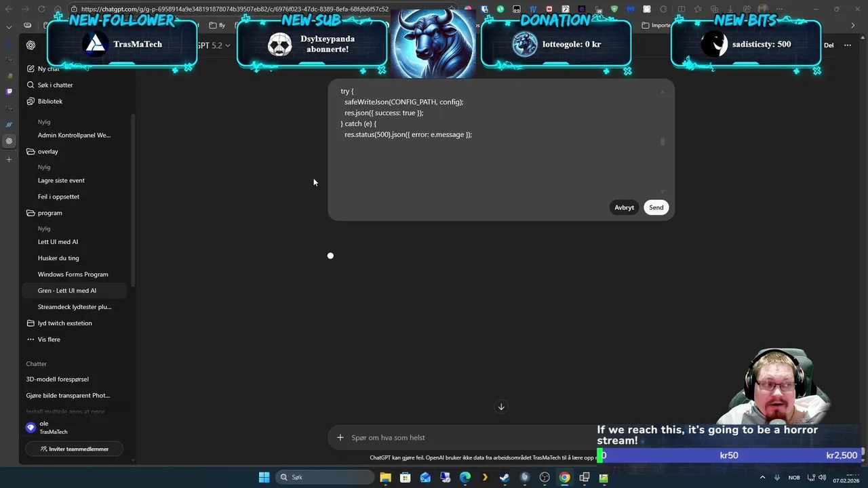Open Microsoft Store from the taskbar

tap(405, 477)
